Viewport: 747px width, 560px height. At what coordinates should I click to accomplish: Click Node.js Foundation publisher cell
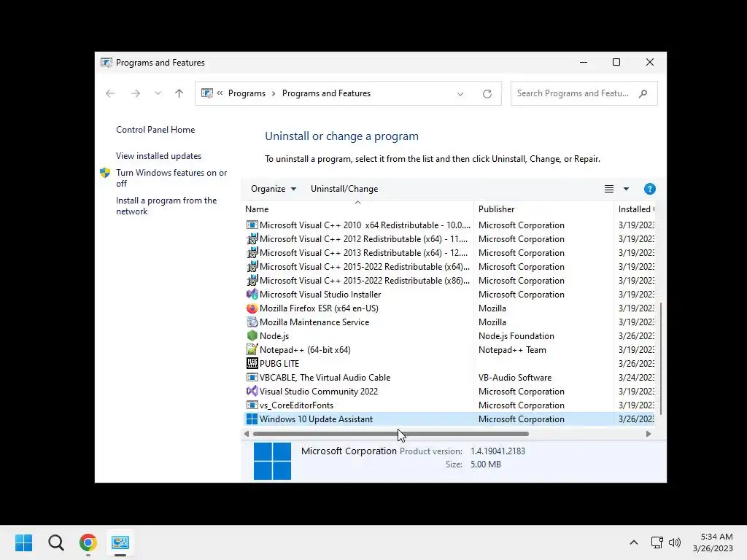pos(516,335)
